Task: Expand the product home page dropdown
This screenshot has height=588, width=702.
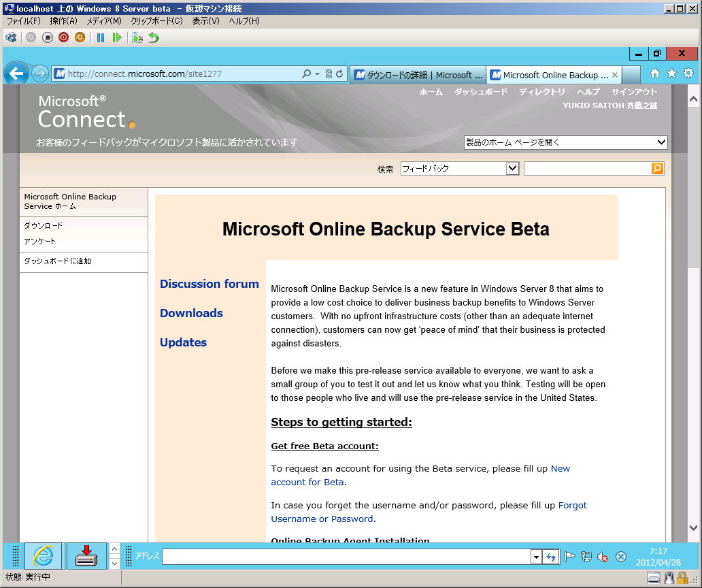Action: click(x=661, y=142)
